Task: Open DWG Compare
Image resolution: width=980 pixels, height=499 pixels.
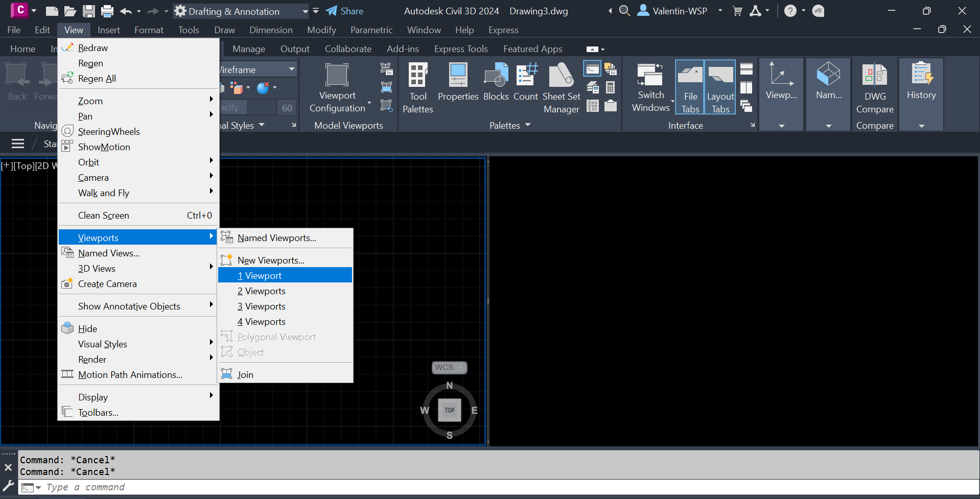Action: [874, 87]
